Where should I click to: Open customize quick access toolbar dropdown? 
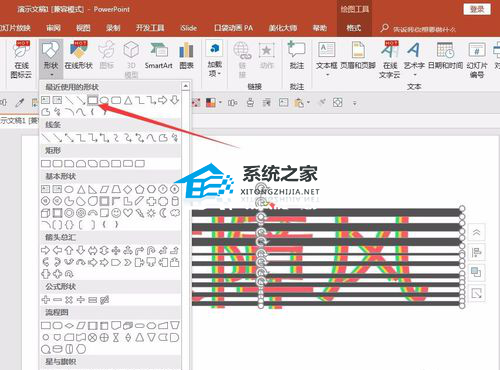coord(355,103)
